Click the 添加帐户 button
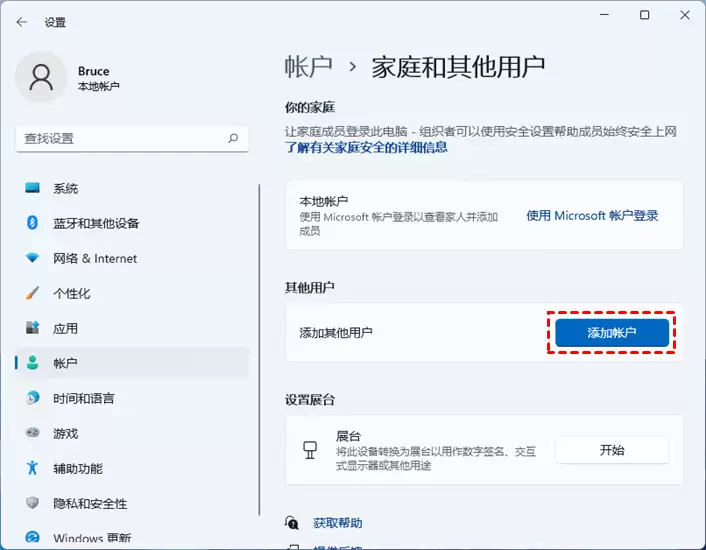This screenshot has width=706, height=550. (x=611, y=333)
